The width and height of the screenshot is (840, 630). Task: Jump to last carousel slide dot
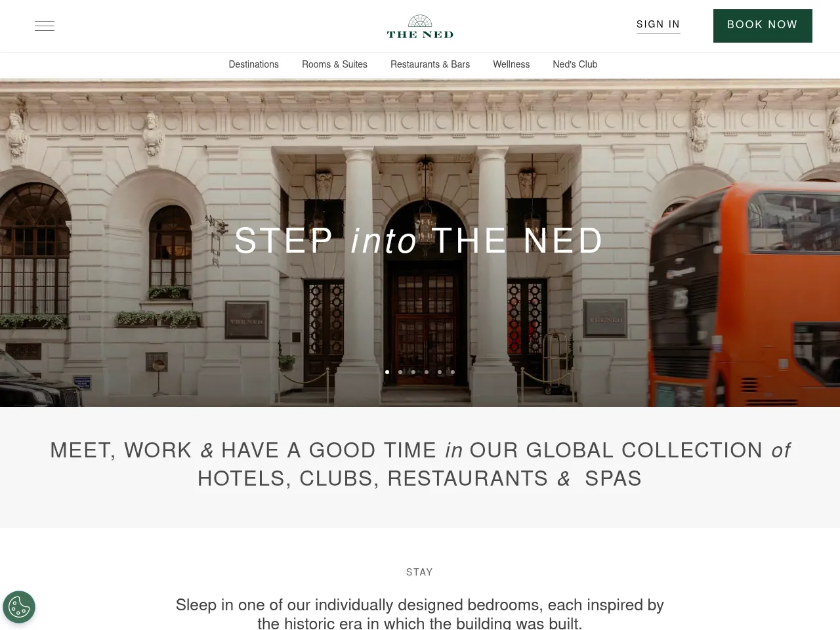pos(453,372)
